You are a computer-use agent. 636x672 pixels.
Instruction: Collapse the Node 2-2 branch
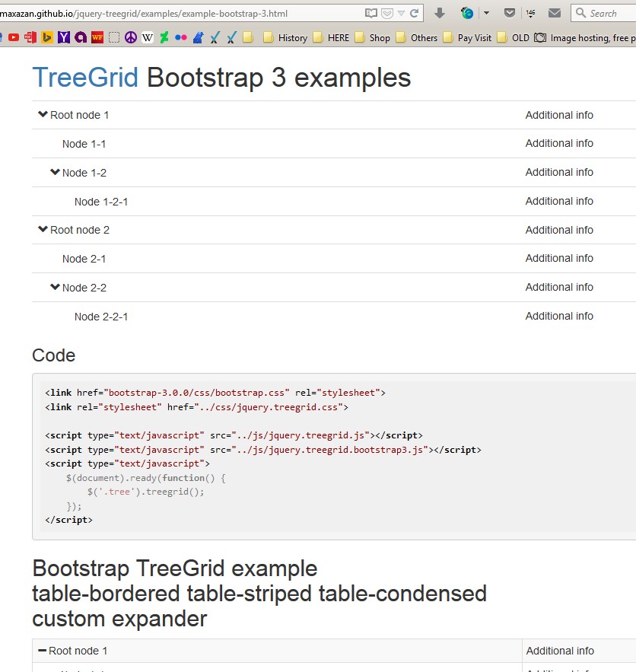click(x=55, y=288)
